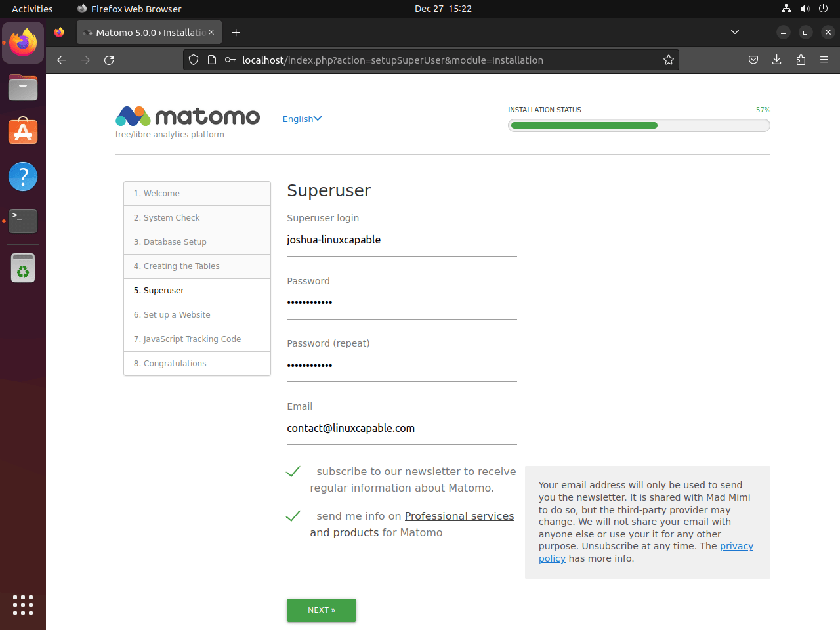Open the Terminal dock icon
This screenshot has height=630, width=840.
(x=23, y=221)
